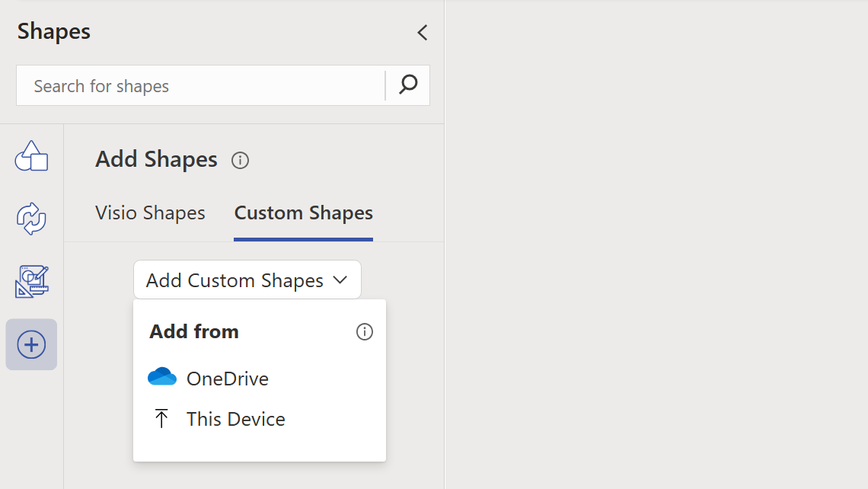Click the empty canvas area on the right
The image size is (868, 489).
point(655,244)
